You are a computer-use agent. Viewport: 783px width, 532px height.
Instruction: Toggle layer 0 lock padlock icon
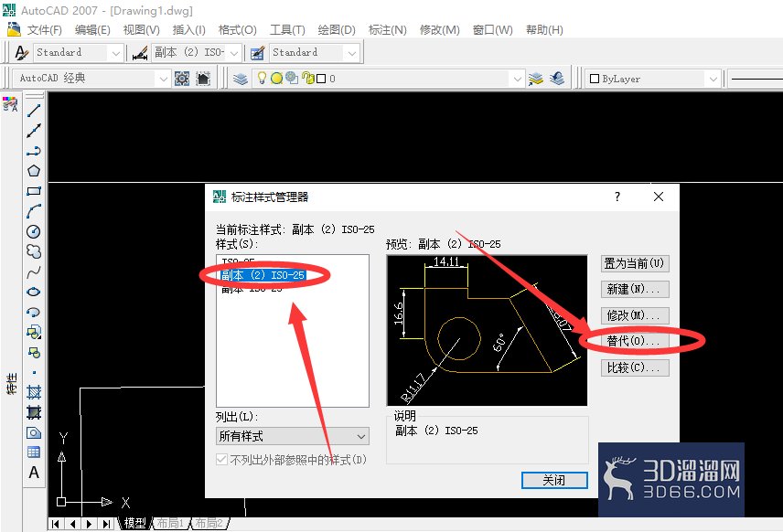(x=308, y=79)
